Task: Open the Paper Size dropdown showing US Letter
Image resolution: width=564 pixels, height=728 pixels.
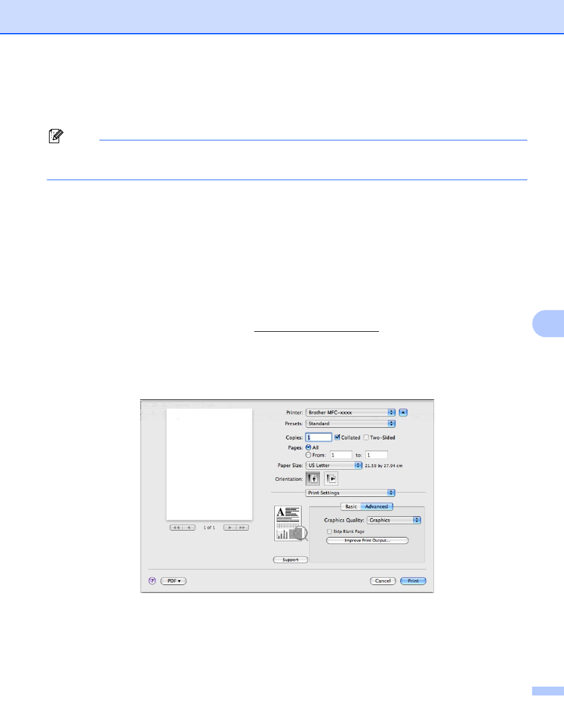Action: pyautogui.click(x=334, y=465)
